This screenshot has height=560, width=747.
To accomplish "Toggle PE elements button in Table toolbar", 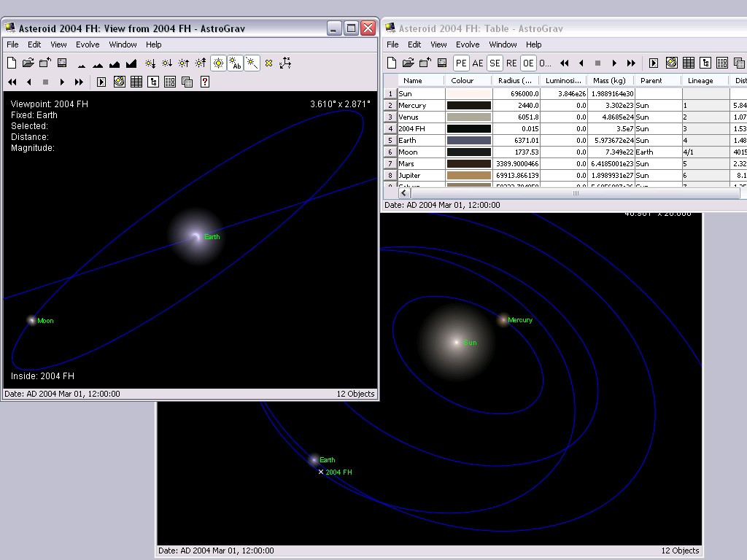I will (x=461, y=63).
